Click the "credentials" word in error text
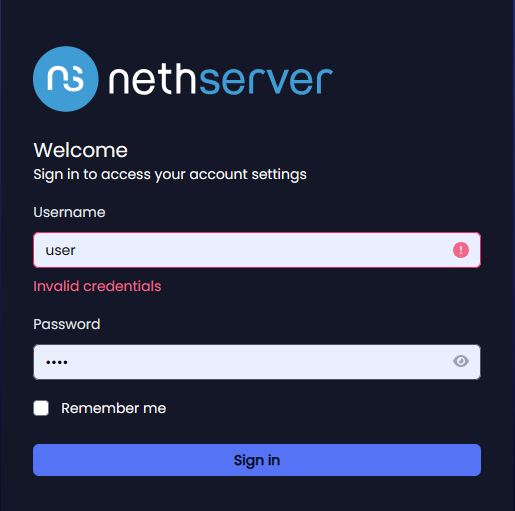The height and width of the screenshot is (511, 515). [x=122, y=286]
